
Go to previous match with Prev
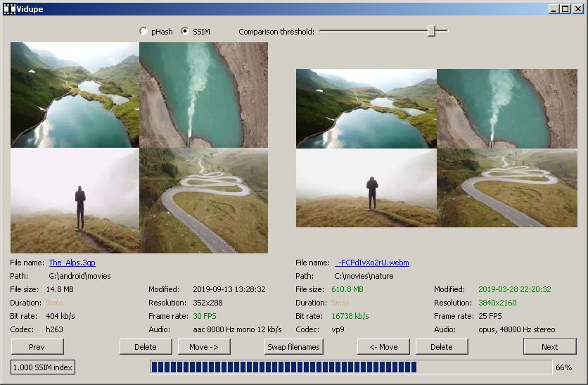coord(37,346)
